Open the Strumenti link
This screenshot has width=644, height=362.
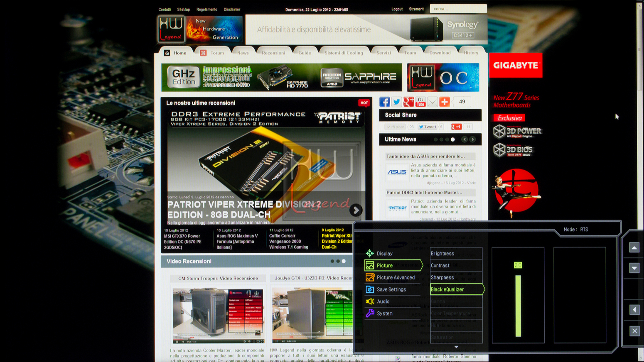coord(416,9)
